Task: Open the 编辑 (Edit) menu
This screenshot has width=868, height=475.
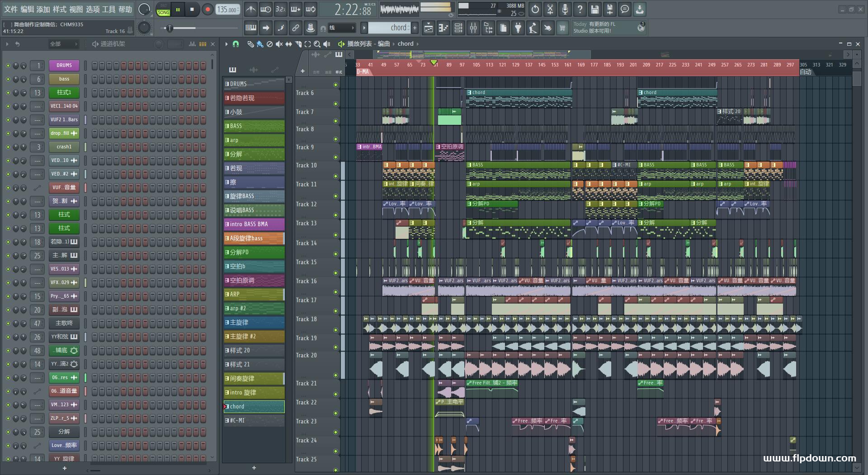Action: pyautogui.click(x=27, y=9)
